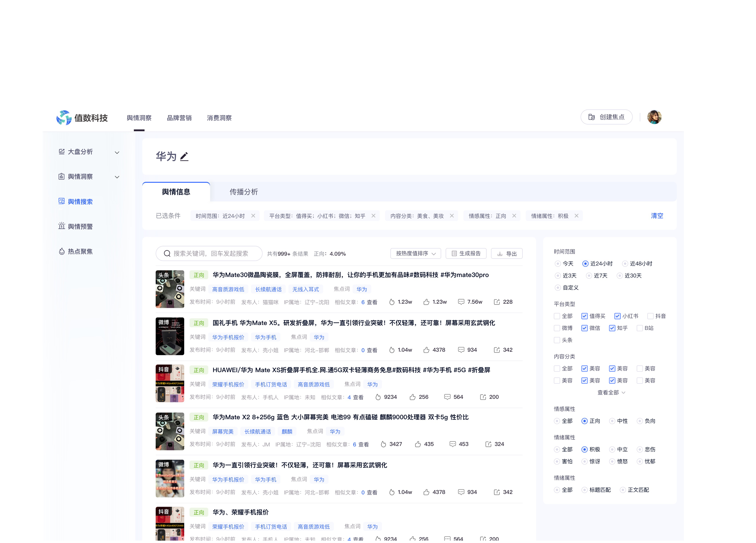The image size is (756, 543).
Task: Click 查看 similar articles, Mate30 post
Action: click(x=372, y=302)
